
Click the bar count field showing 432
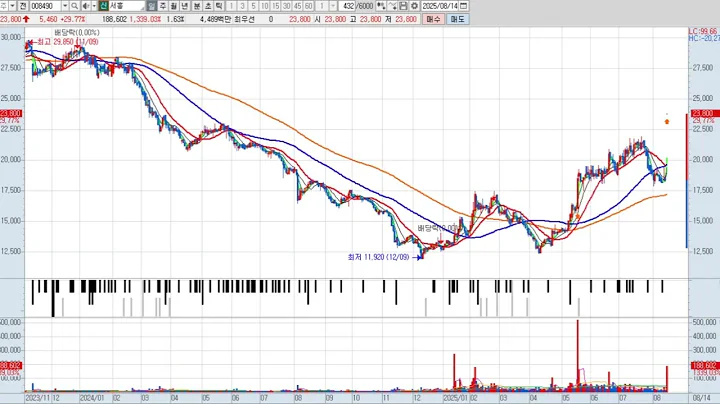pyautogui.click(x=347, y=6)
